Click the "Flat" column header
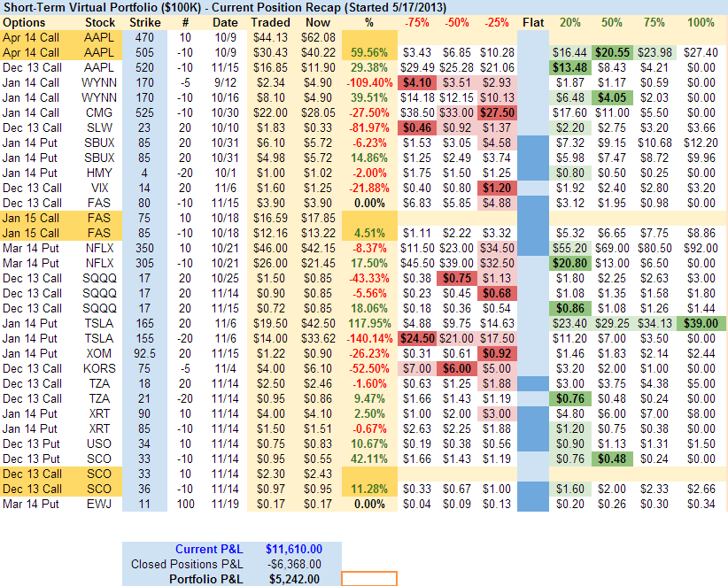The height and width of the screenshot is (586, 728). (533, 21)
